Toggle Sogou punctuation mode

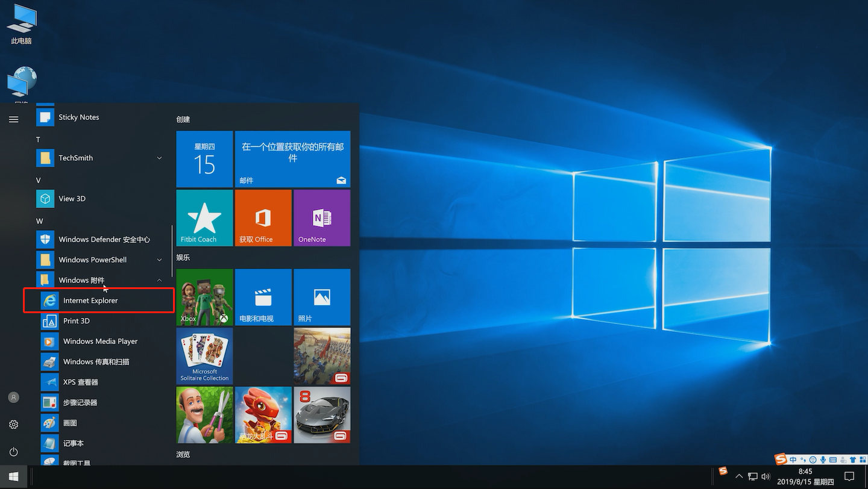tap(803, 459)
